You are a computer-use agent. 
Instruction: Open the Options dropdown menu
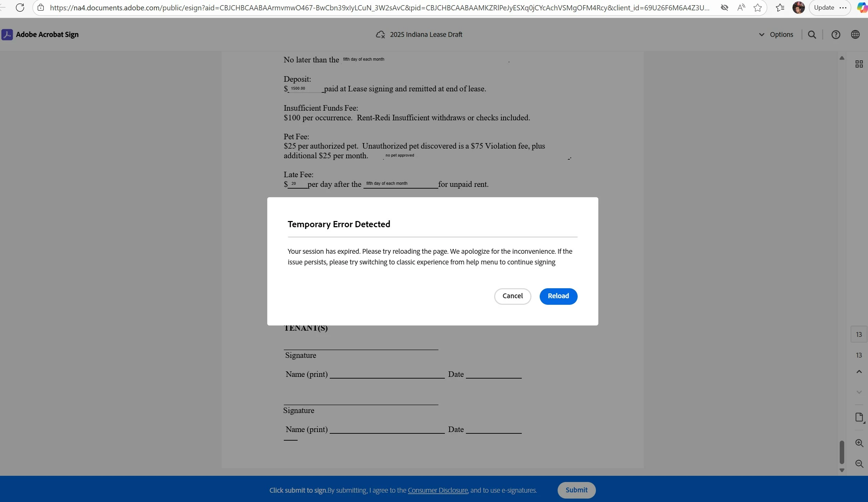[776, 34]
